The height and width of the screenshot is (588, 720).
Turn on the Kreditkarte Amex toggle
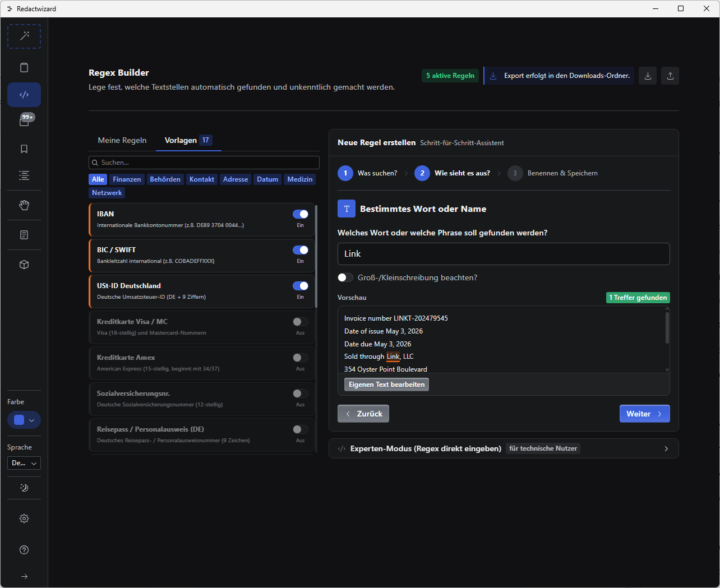[x=301, y=358]
